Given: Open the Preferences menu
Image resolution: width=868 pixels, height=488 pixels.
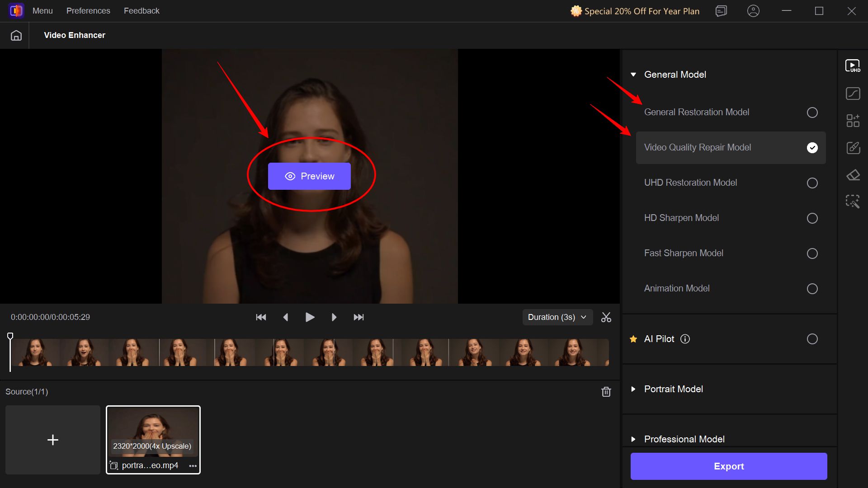Looking at the screenshot, I should coord(88,10).
